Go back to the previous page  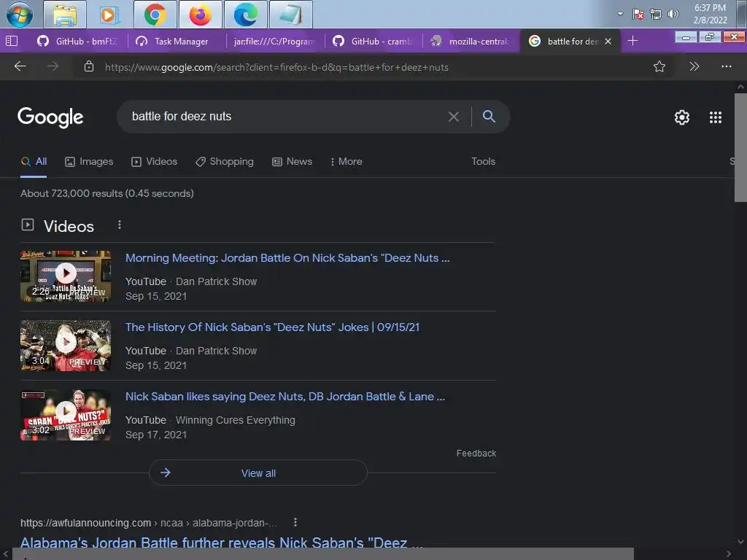coord(20,66)
